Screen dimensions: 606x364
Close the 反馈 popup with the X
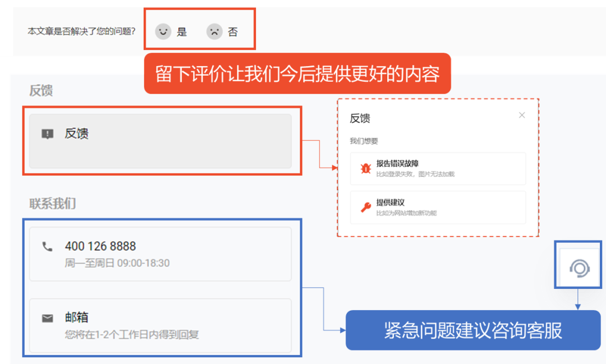pos(522,115)
